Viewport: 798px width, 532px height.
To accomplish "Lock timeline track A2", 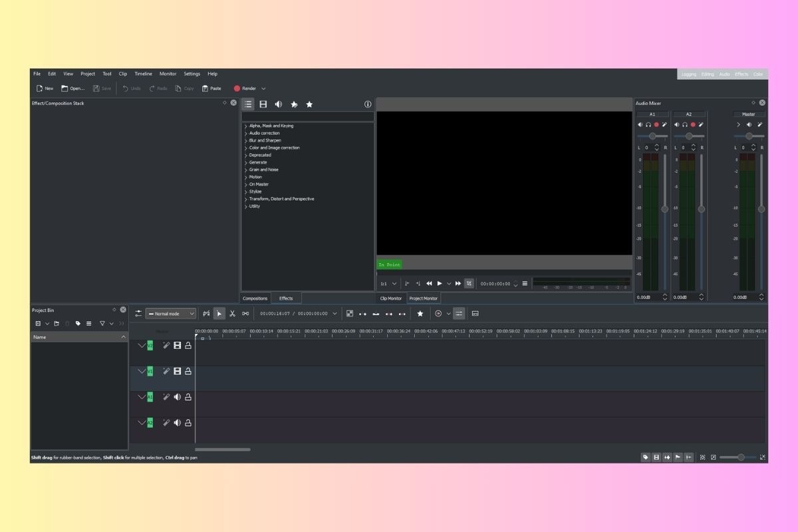I will (188, 422).
